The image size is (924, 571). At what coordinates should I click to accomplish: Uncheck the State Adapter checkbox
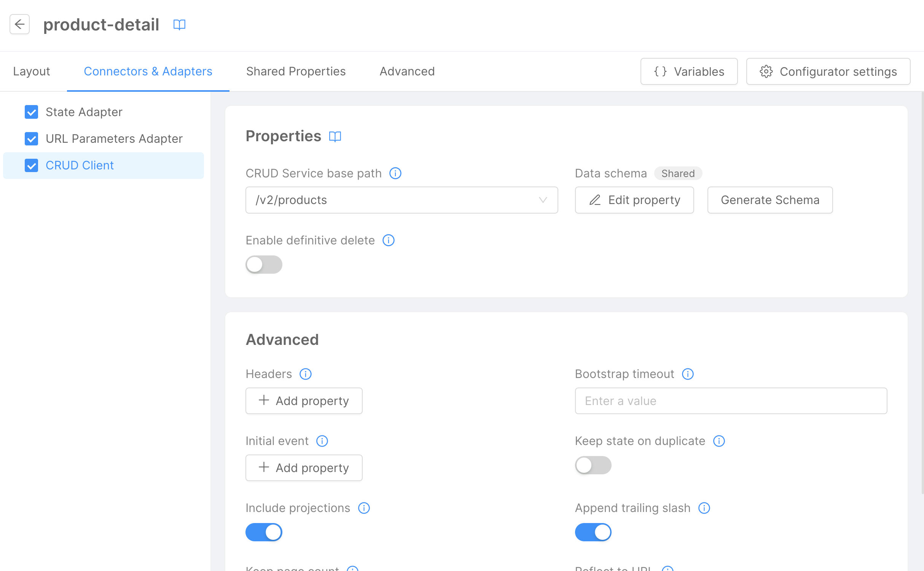(31, 112)
